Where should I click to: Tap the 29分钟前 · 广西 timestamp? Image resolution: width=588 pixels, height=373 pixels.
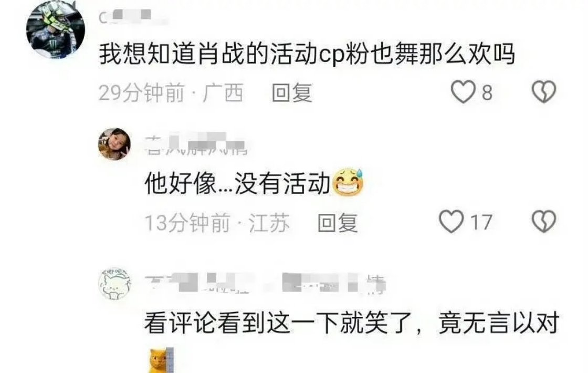[171, 92]
